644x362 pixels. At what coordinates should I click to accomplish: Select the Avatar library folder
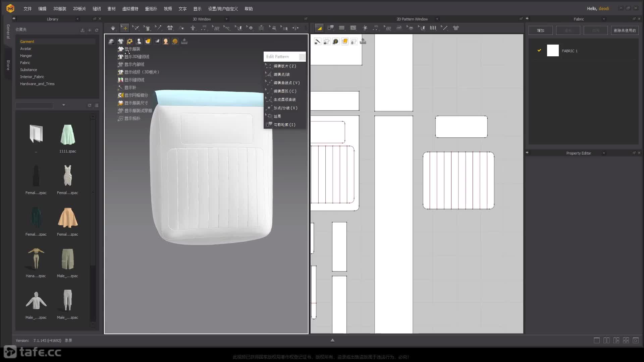click(x=25, y=49)
